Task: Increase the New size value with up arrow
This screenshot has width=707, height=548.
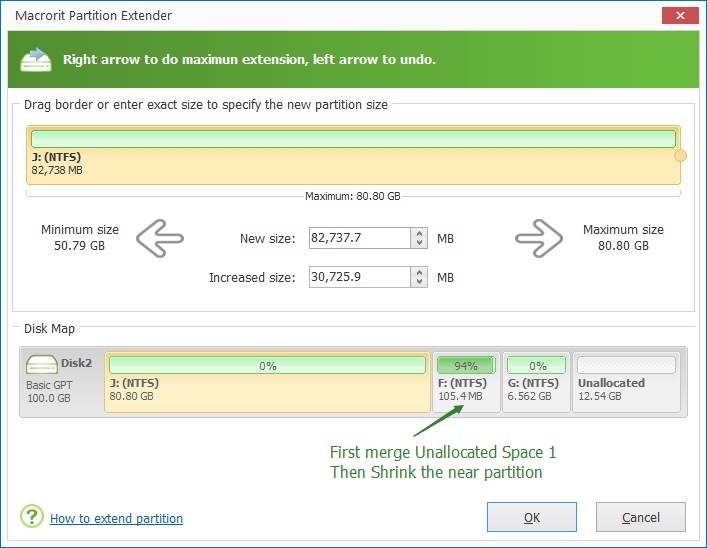Action: click(x=419, y=233)
